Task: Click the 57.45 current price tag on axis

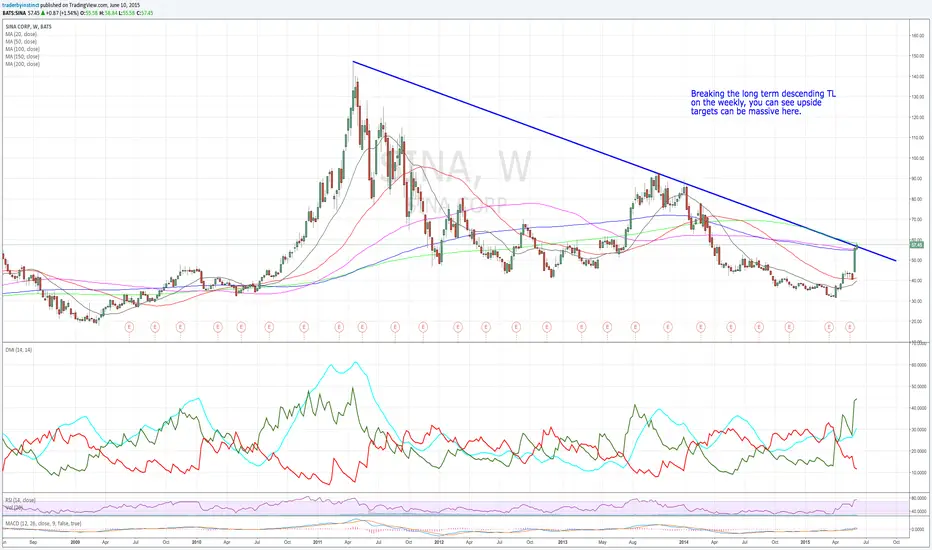Action: (916, 244)
